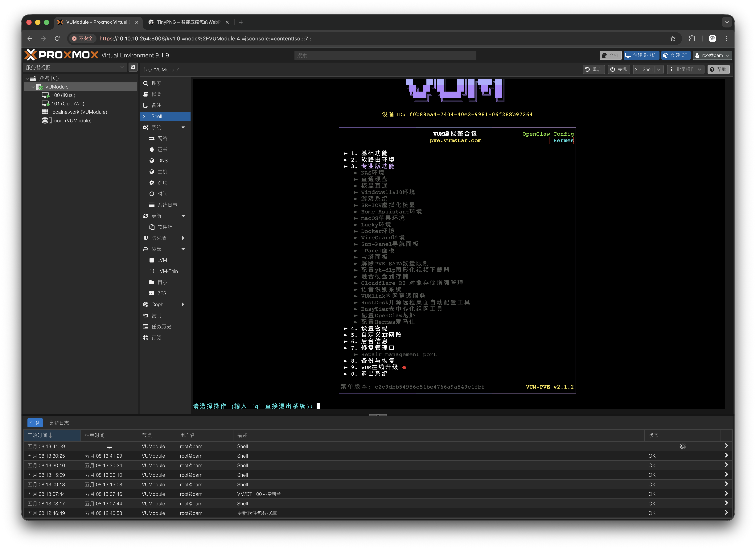Viewport: 756px width, 549px height.
Task: Click the browser back arrow
Action: click(x=30, y=39)
